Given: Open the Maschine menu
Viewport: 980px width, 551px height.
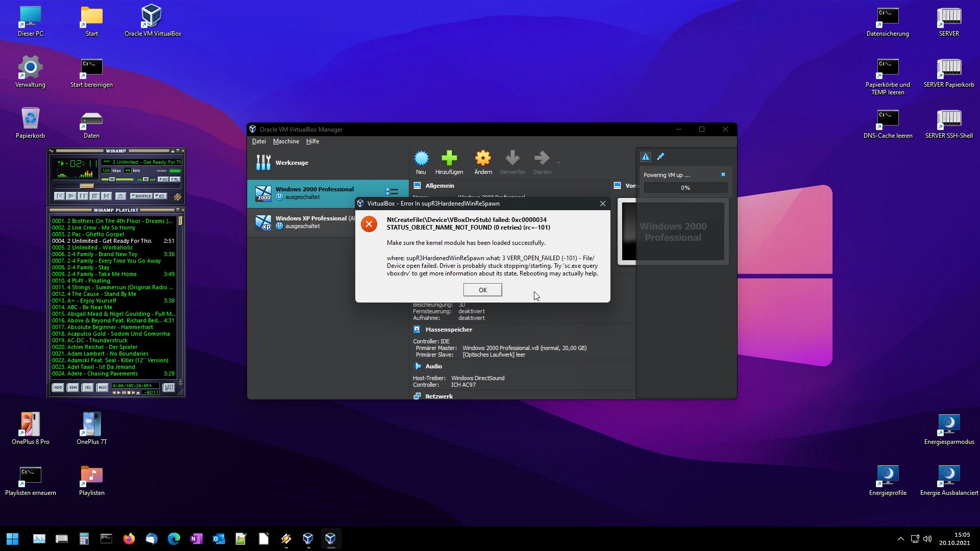Looking at the screenshot, I should click(x=286, y=141).
